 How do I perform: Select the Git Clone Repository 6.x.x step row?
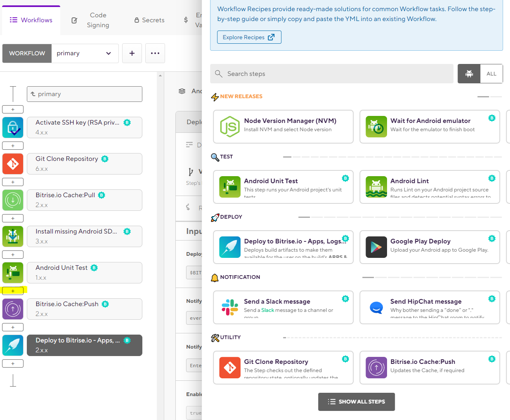[x=85, y=164]
